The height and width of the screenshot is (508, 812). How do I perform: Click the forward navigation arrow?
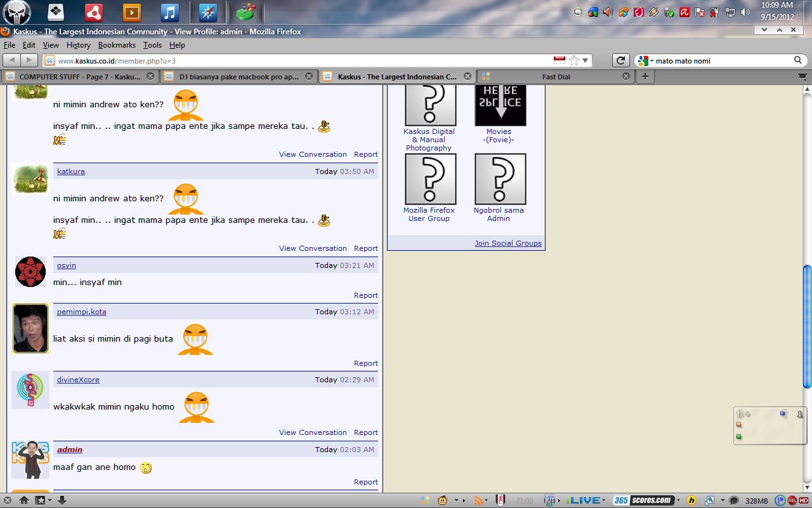point(29,60)
